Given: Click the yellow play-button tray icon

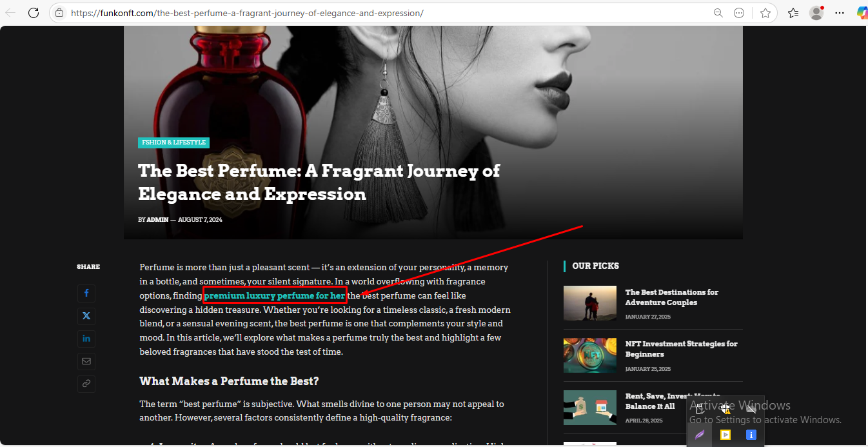Looking at the screenshot, I should point(725,435).
